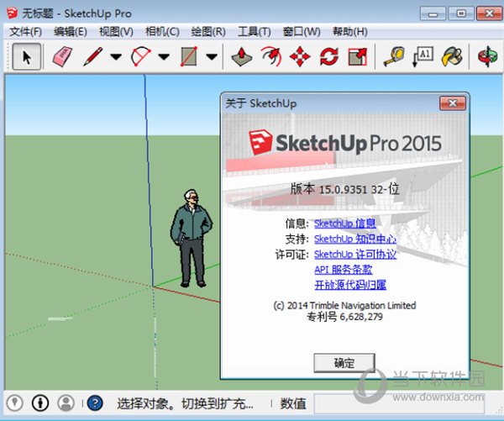Click the status hint 选择对象。切换到扩充...
The image size is (504, 421).
tap(185, 403)
